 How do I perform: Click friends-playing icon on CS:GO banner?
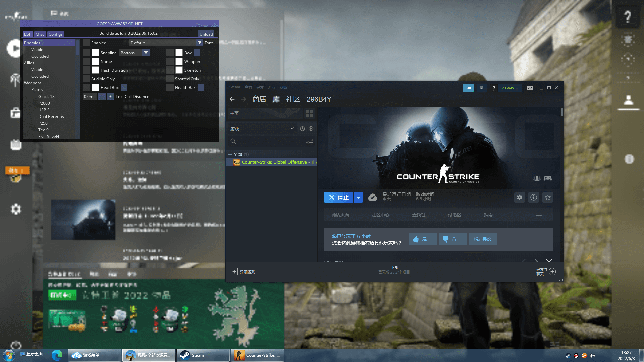click(537, 178)
